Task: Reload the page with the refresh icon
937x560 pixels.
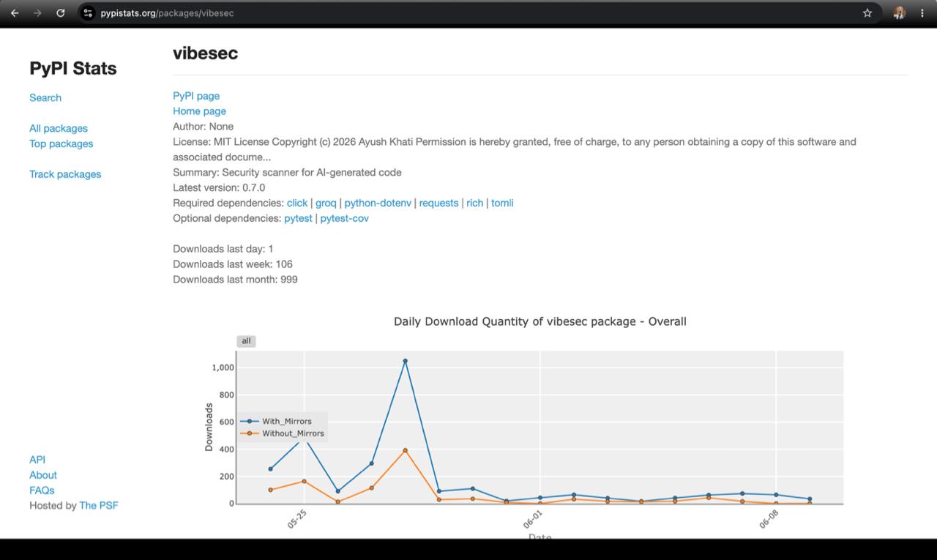Action: click(61, 13)
